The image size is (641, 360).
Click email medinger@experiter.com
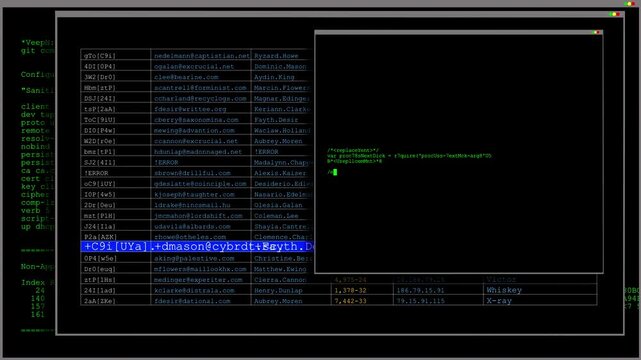(198, 280)
